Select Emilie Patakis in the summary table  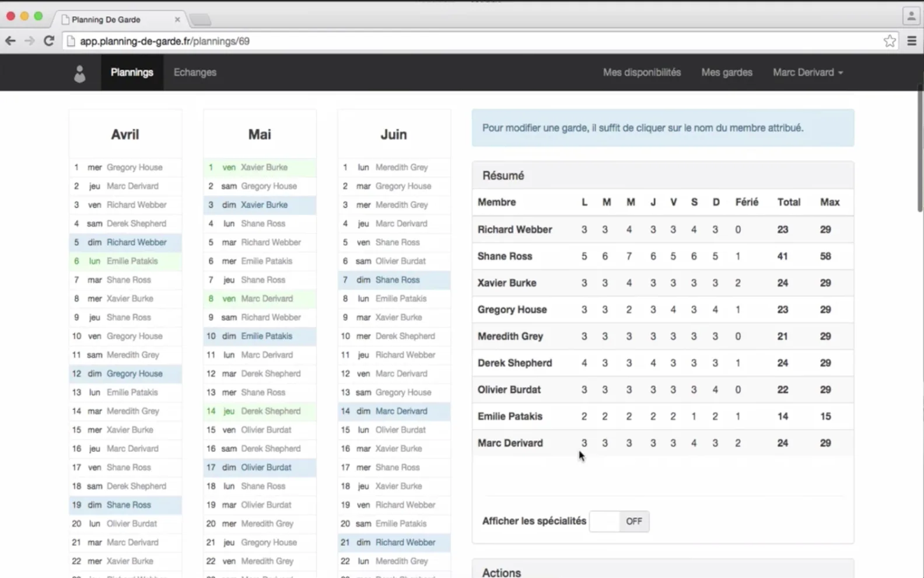510,416
